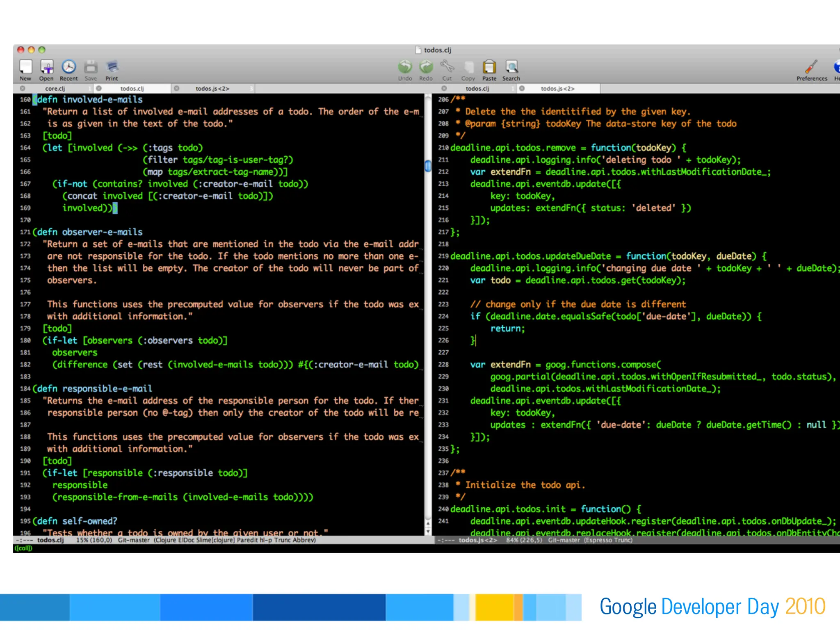Viewport: 840px width, 630px height.
Task: Click the Undo toolbar icon
Action: click(x=405, y=67)
